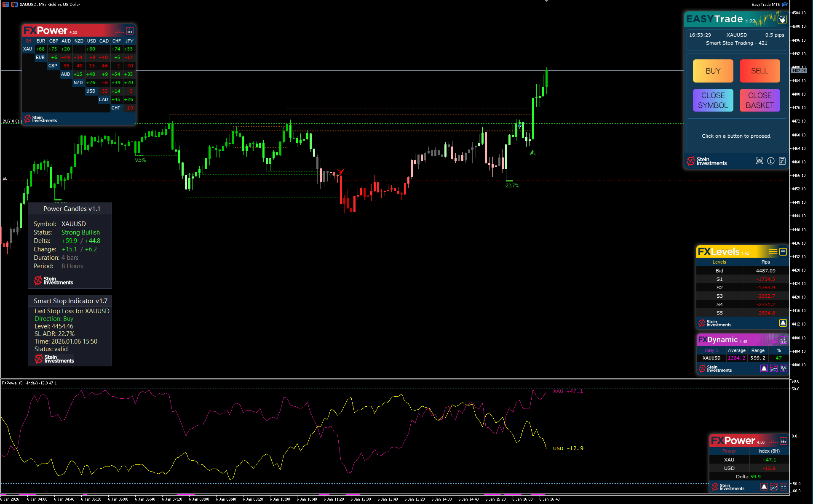The width and height of the screenshot is (813, 504).
Task: Click the FXDynamic chart lines icon
Action: pos(774,368)
